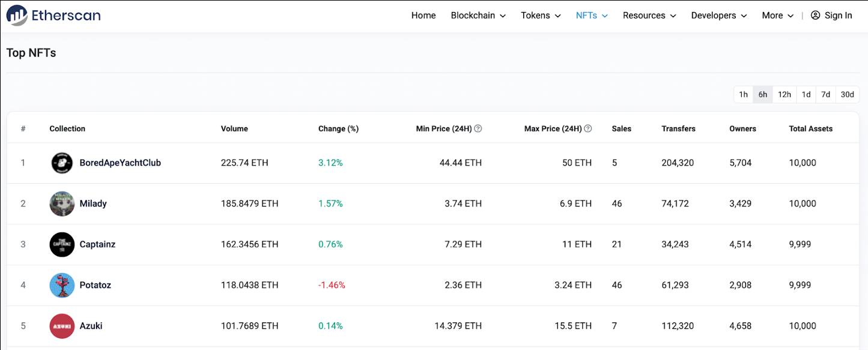The width and height of the screenshot is (868, 350).
Task: Open the Captainz collection link
Action: (97, 244)
